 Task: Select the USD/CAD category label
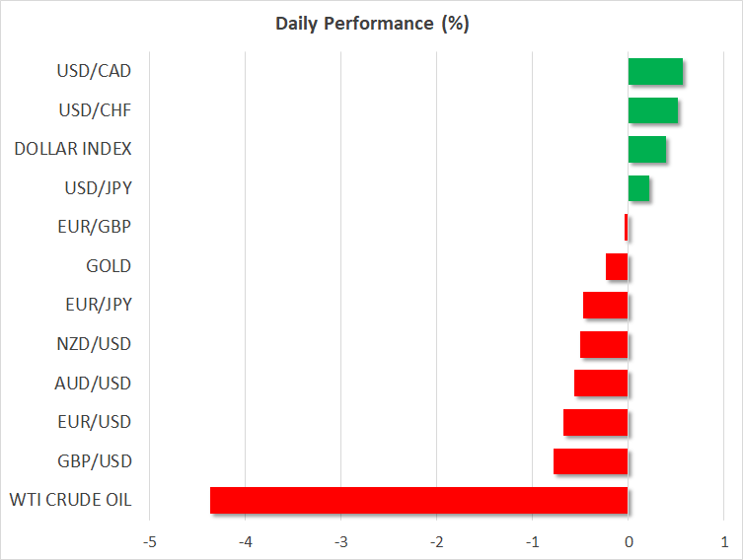(x=96, y=71)
